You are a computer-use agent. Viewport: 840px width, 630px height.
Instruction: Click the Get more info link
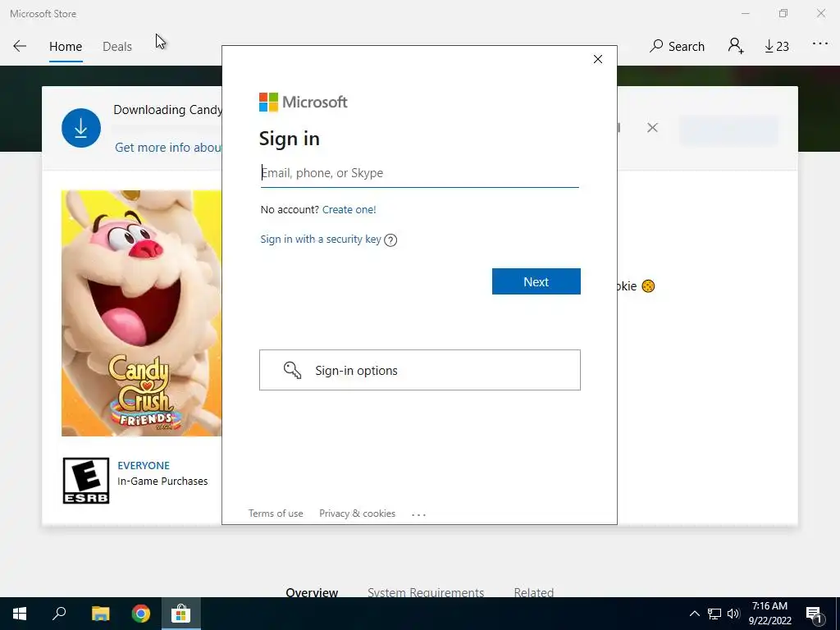tap(167, 148)
